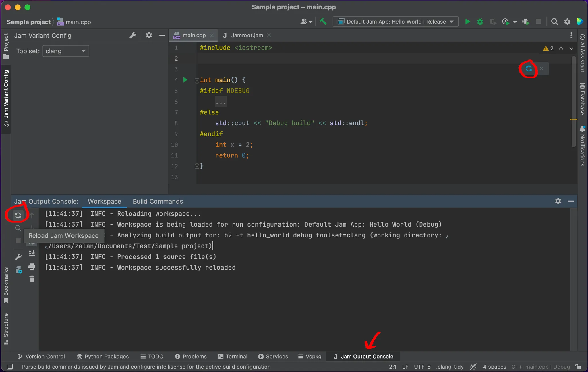
Task: Click the attach-to-process run icon
Action: pyautogui.click(x=526, y=22)
